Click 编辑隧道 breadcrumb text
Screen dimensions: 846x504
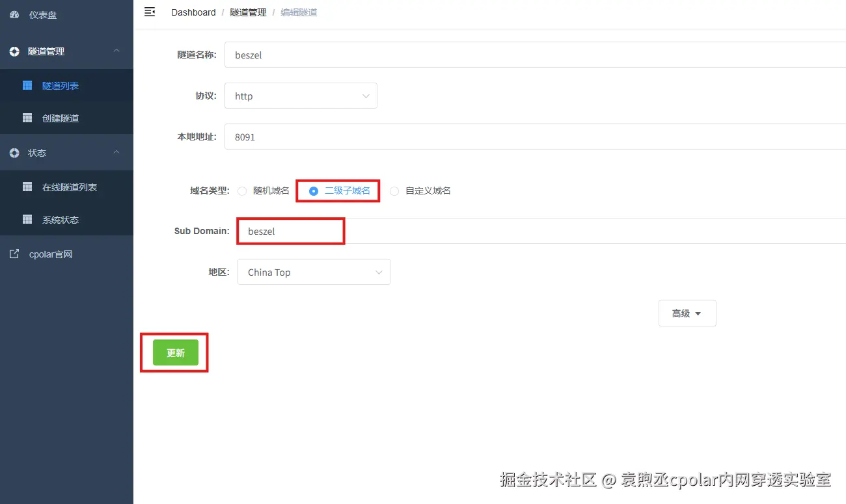click(x=299, y=12)
